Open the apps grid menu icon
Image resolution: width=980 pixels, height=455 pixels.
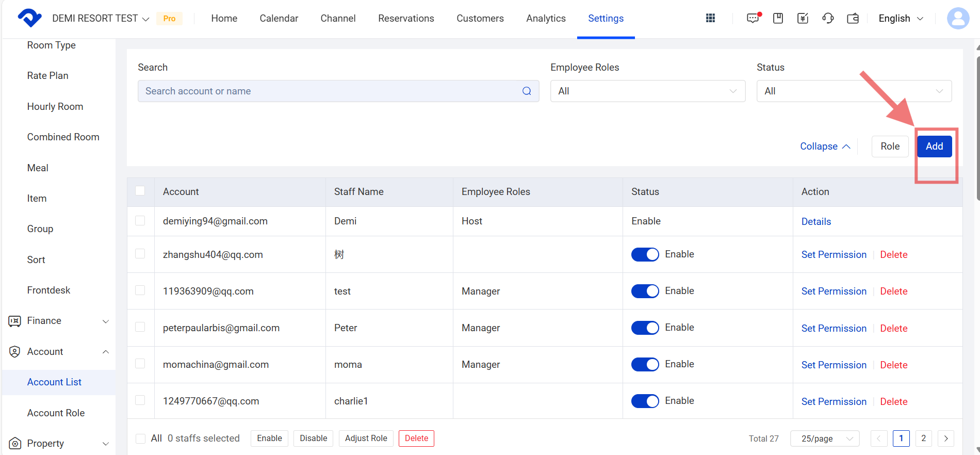pyautogui.click(x=710, y=18)
